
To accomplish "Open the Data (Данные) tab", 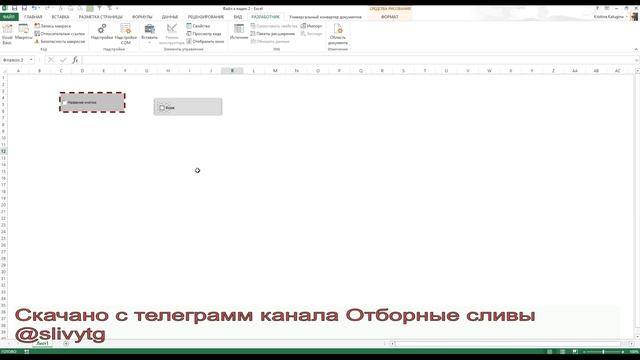I will pos(170,17).
